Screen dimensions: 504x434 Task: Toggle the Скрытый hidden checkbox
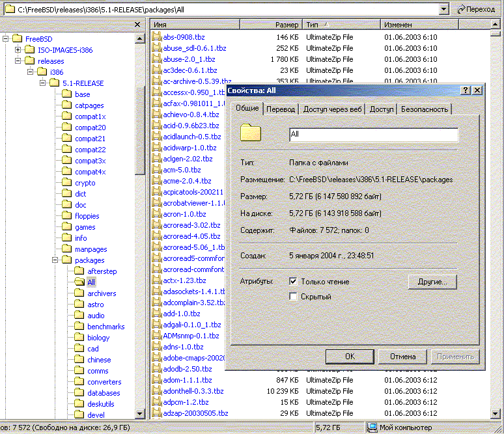293,296
